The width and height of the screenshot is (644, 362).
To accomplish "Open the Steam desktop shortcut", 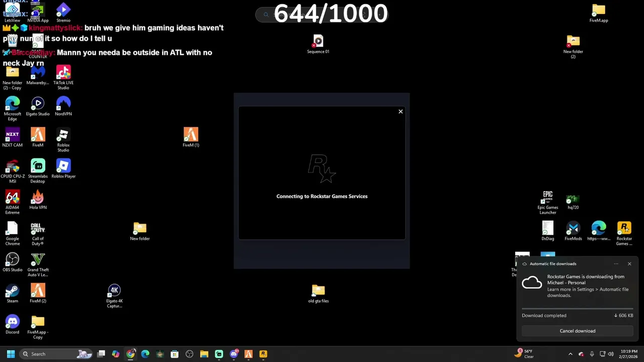I will [13, 294].
